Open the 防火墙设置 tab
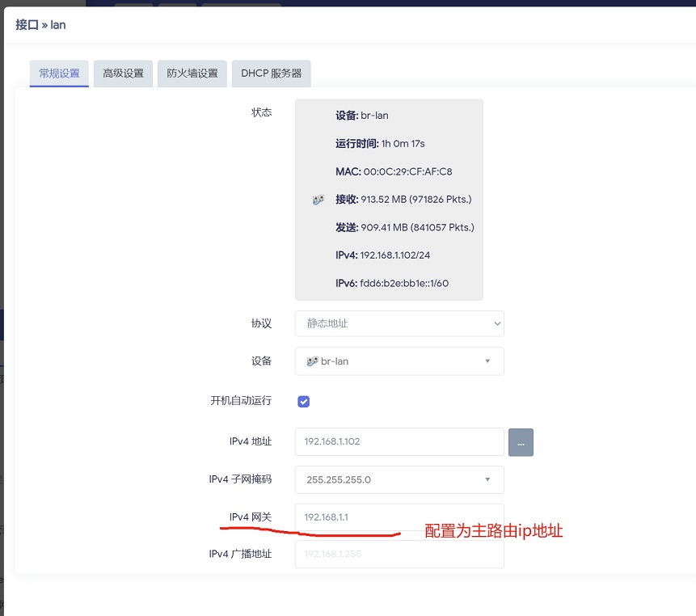The image size is (696, 616). coord(192,74)
